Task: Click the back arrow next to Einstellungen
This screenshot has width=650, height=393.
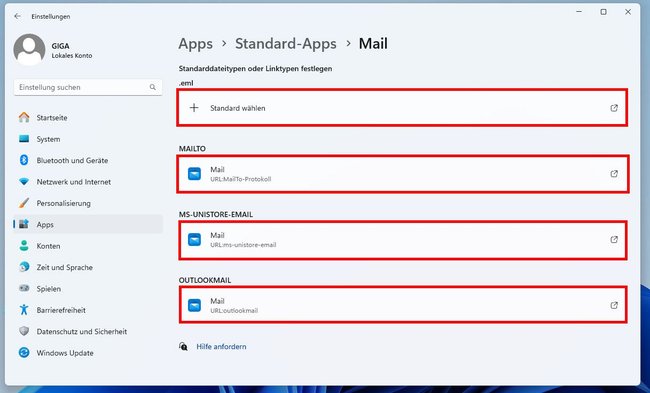Action: point(17,16)
